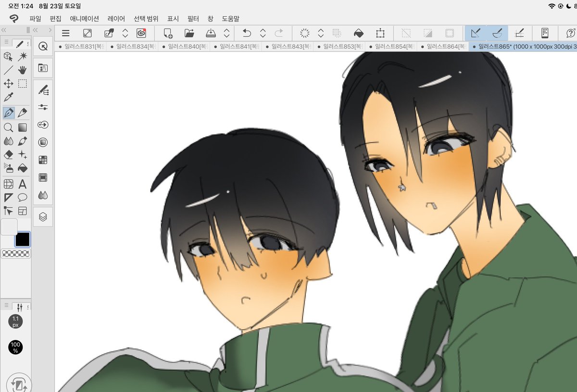
Task: Open the tool palette hamburger menu
Action: (x=6, y=43)
